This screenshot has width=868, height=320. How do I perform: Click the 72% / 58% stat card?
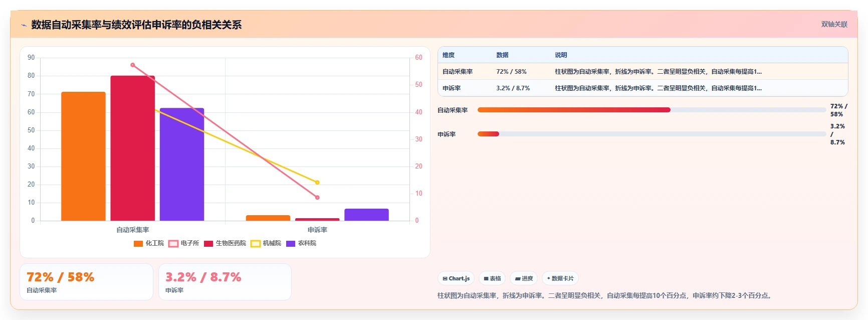(x=86, y=282)
